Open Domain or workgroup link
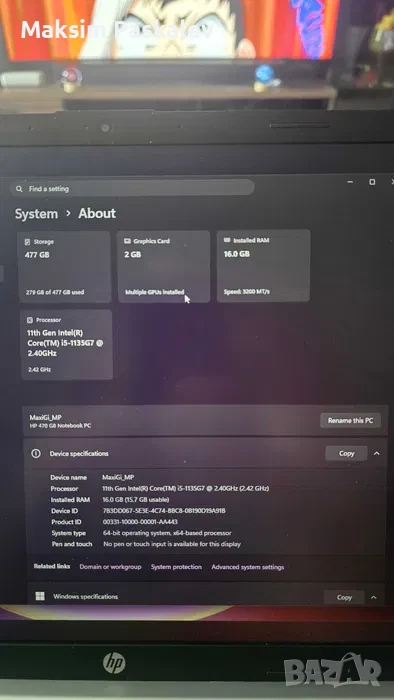The image size is (394, 700). pos(110,567)
